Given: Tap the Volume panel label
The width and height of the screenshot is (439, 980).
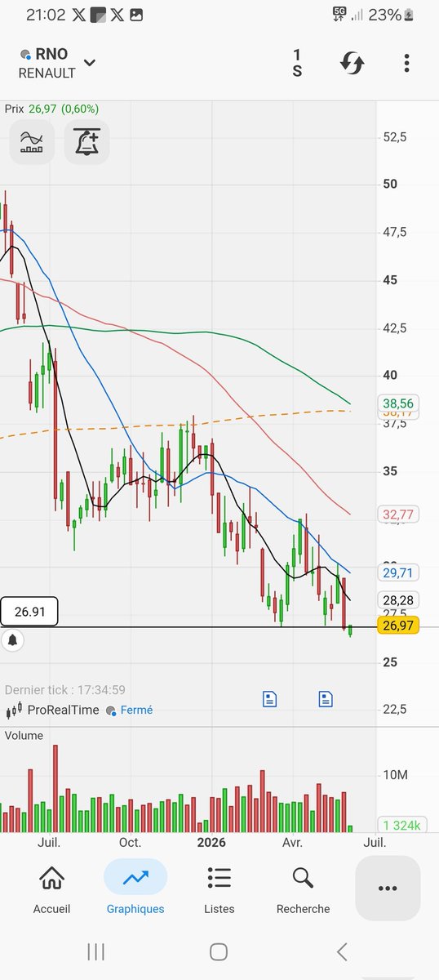Looking at the screenshot, I should (24, 736).
